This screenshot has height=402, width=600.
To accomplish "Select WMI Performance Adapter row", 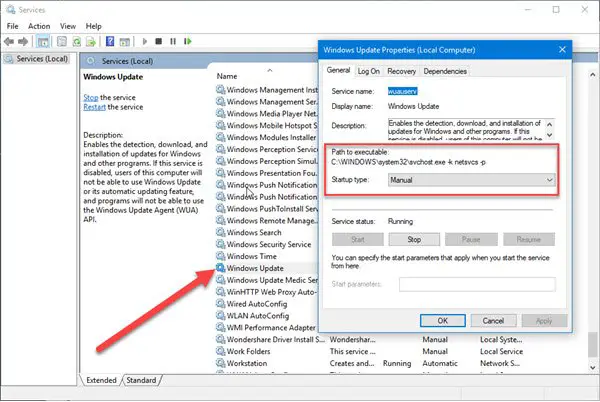I will [x=267, y=327].
